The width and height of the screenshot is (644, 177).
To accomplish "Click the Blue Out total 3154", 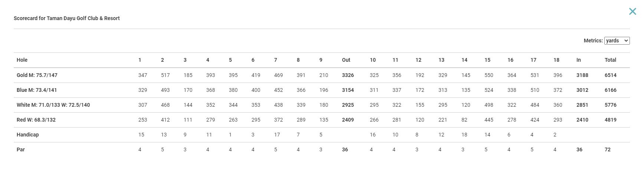I will pos(348,90).
